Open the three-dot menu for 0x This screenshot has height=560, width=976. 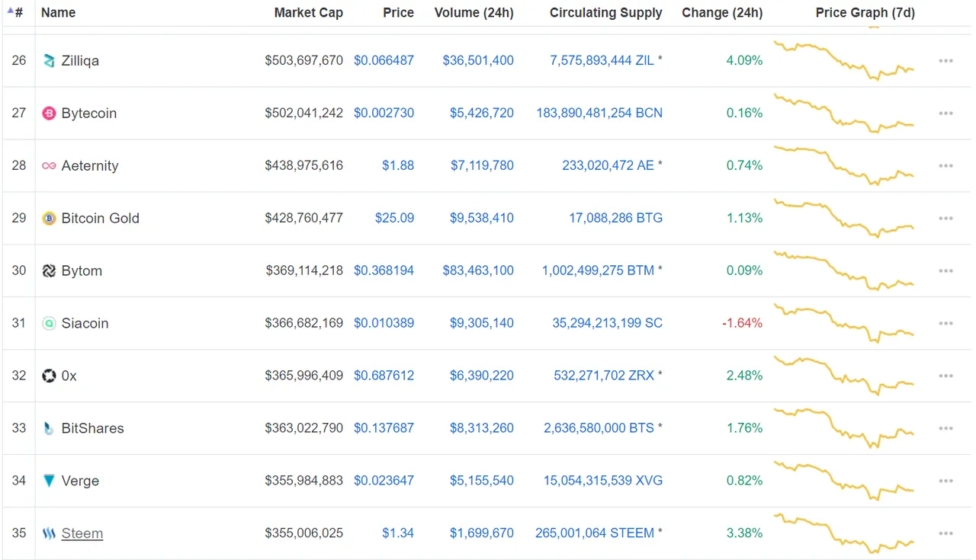[946, 376]
